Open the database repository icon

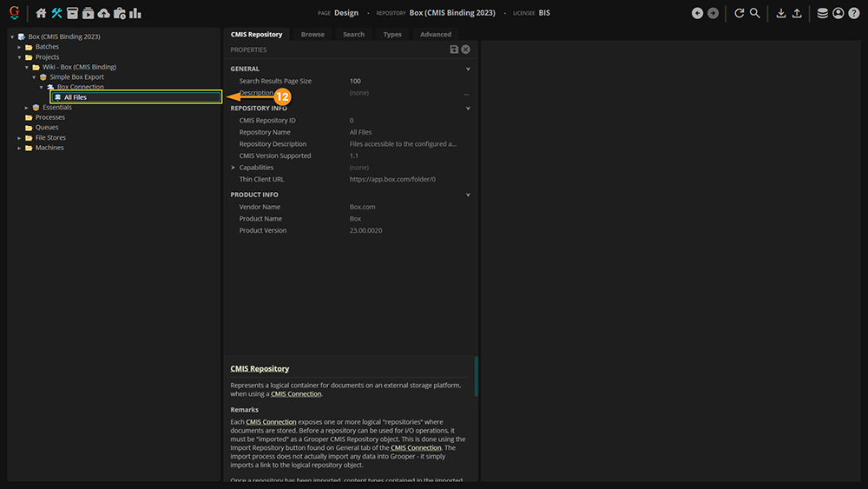click(823, 13)
